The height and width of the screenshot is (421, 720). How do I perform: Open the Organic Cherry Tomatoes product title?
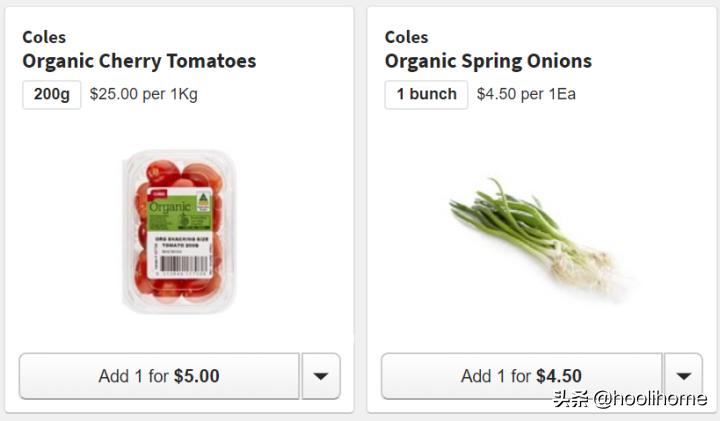139,61
